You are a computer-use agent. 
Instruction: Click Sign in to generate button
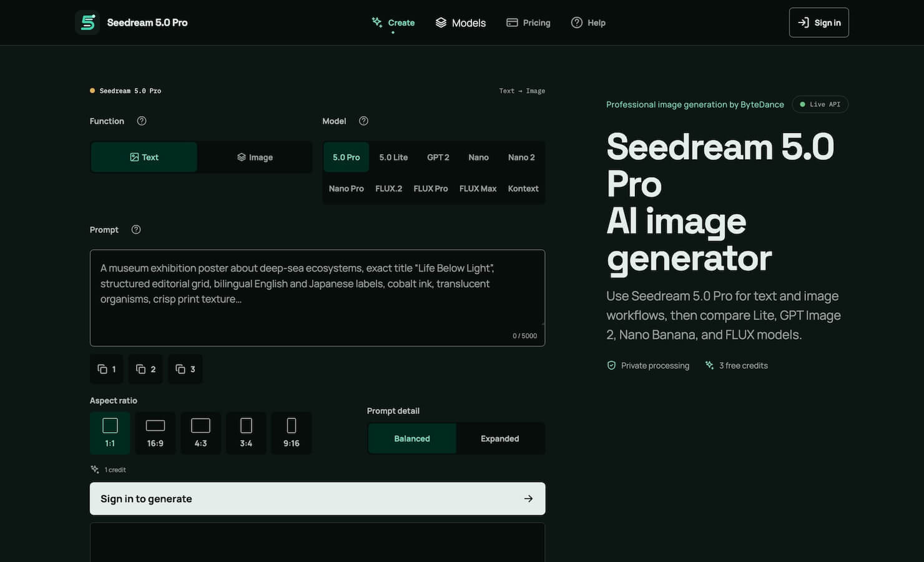click(x=318, y=498)
